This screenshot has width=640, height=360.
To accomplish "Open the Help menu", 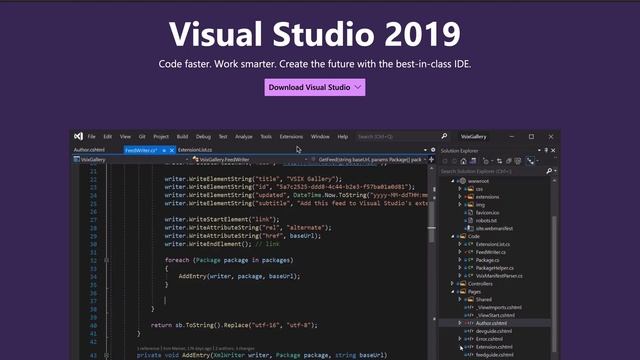I will click(x=343, y=137).
